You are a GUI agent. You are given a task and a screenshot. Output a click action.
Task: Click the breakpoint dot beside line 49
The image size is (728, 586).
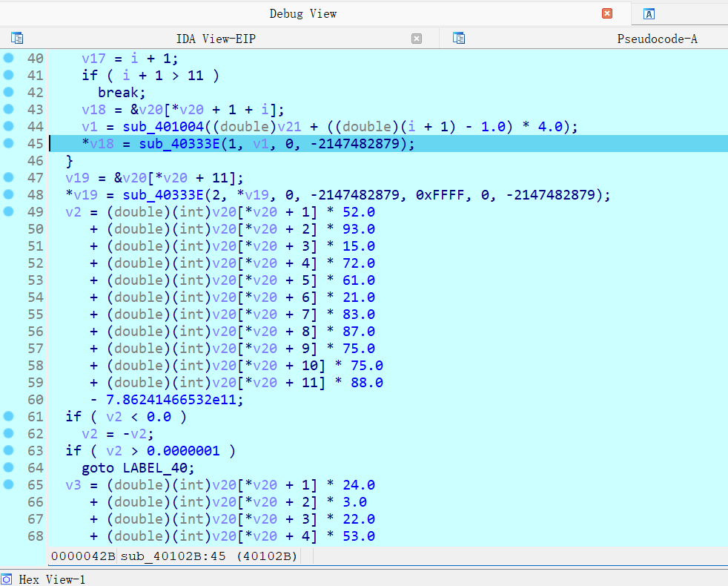7,211
